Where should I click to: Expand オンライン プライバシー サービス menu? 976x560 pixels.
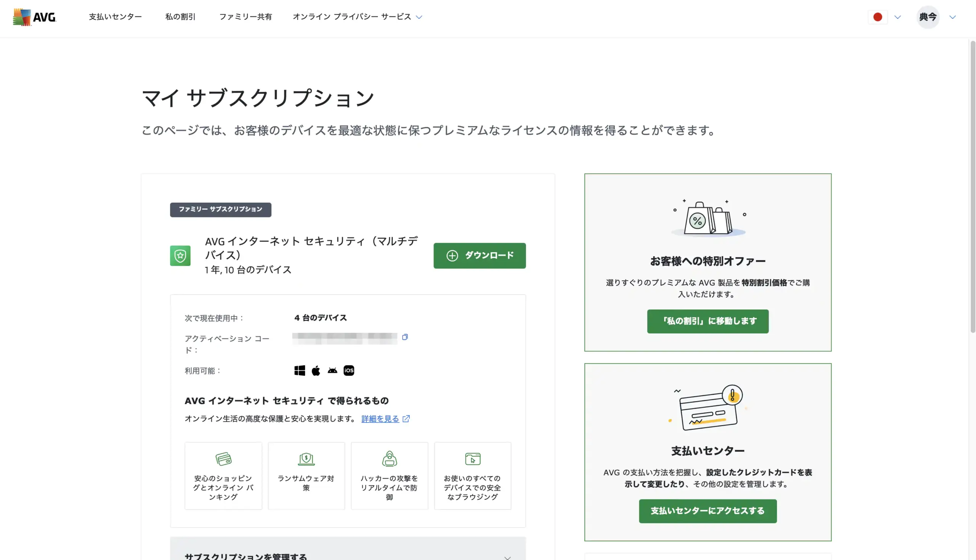357,17
